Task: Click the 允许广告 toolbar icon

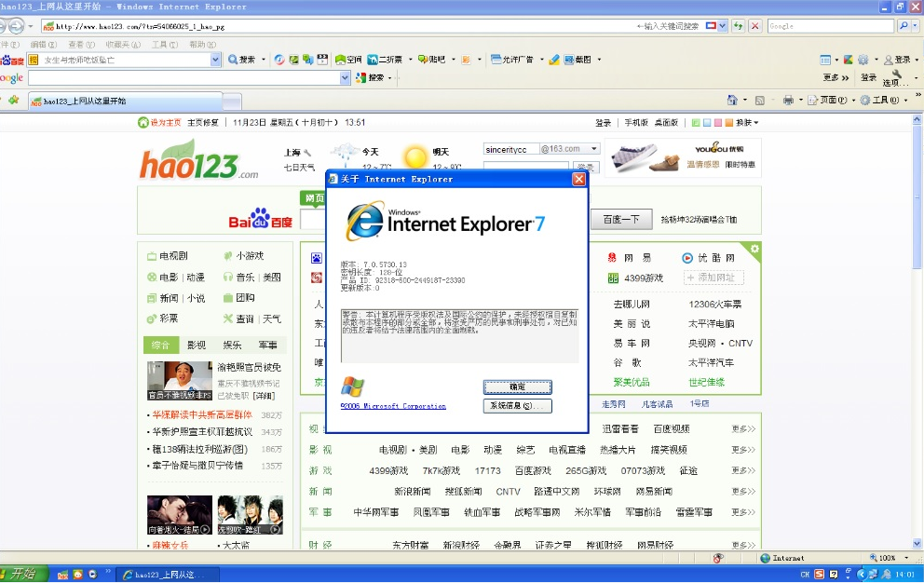Action: (512, 60)
